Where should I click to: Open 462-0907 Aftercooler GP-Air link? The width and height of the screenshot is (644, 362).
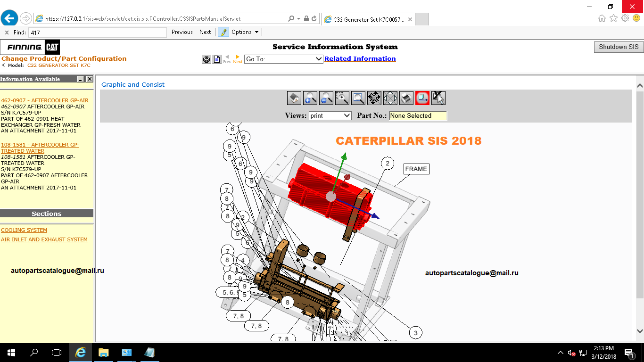(45, 100)
